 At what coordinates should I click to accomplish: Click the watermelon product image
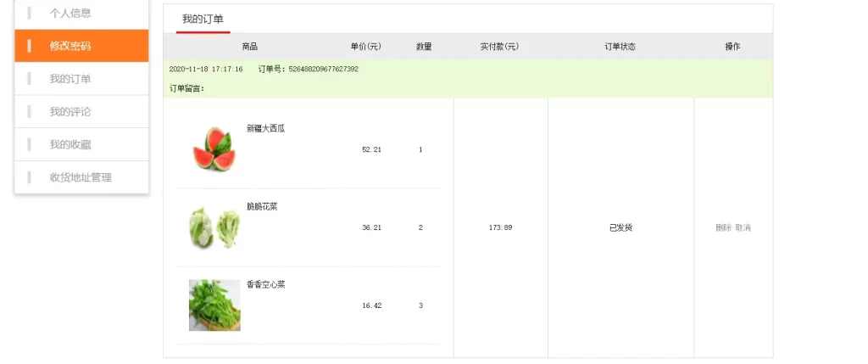(214, 148)
